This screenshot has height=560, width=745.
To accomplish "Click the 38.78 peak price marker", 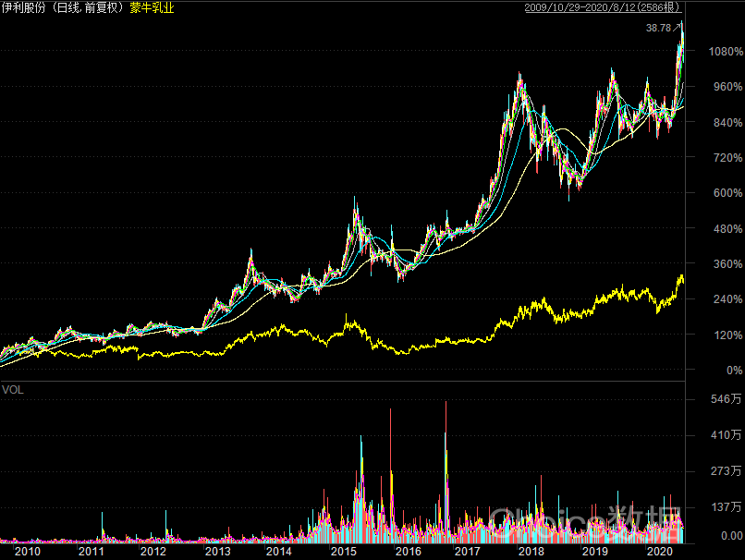I will [658, 29].
